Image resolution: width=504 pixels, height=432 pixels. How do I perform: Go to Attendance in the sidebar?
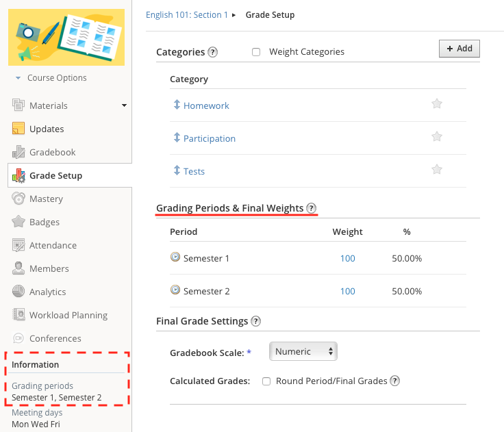click(53, 245)
